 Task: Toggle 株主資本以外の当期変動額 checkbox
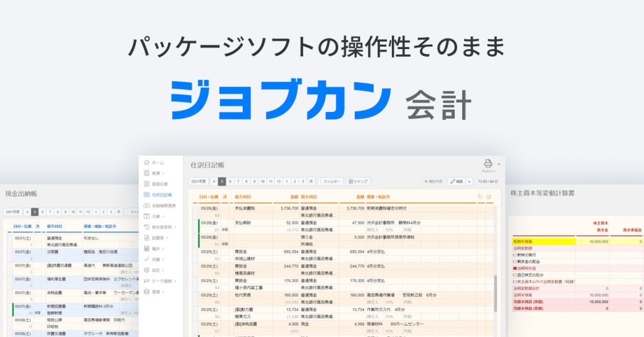tap(515, 282)
